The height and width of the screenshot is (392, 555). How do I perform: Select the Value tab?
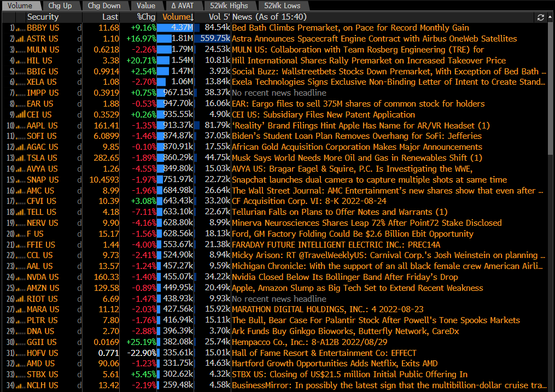pos(146,5)
